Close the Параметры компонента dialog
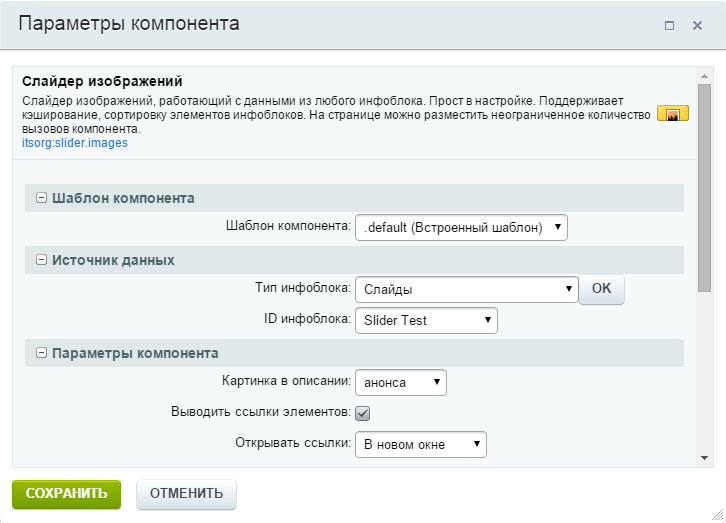 point(697,25)
